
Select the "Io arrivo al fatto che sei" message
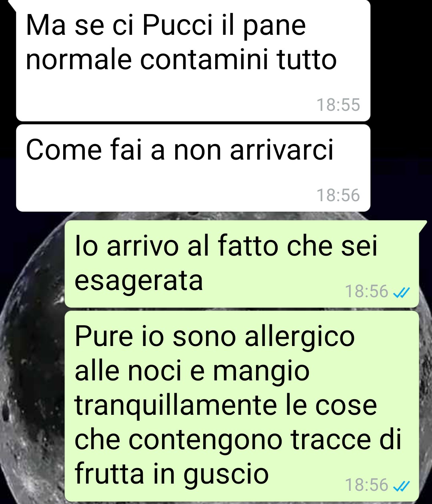[x=242, y=264]
